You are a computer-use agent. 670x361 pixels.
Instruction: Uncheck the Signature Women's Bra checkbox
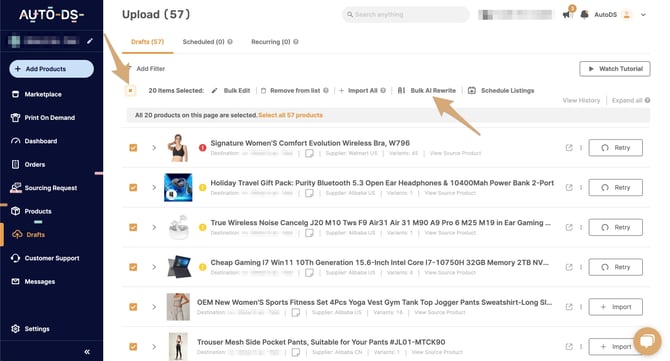(x=133, y=148)
